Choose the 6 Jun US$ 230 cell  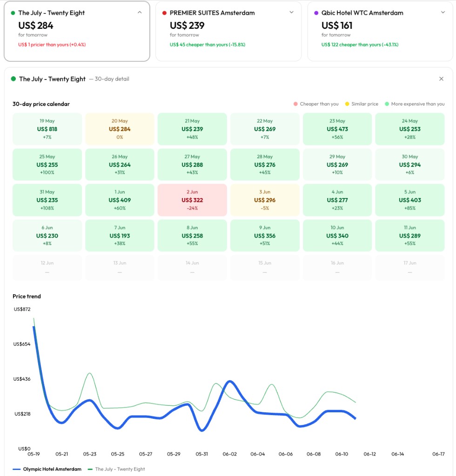47,236
